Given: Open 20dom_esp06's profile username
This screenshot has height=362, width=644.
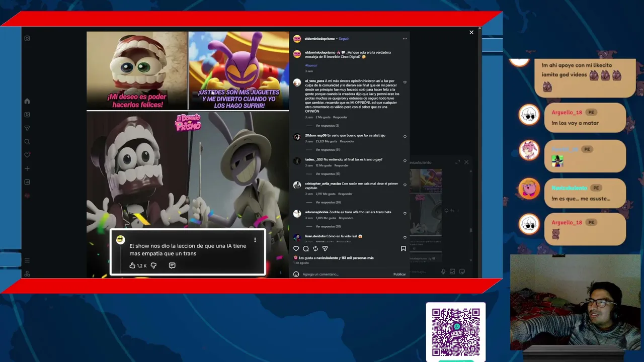Looking at the screenshot, I should [x=315, y=135].
